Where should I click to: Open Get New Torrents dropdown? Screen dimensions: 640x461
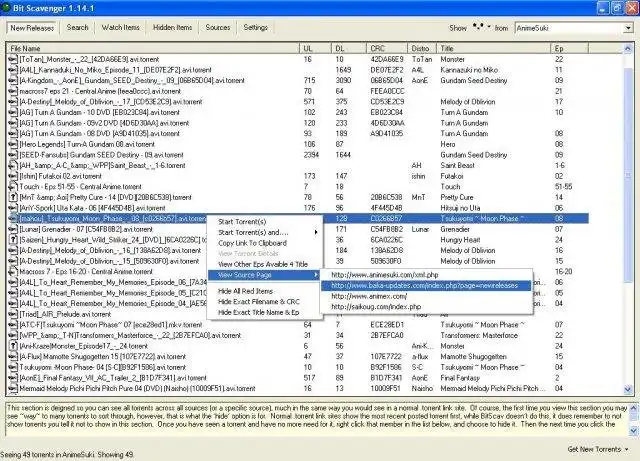598,449
